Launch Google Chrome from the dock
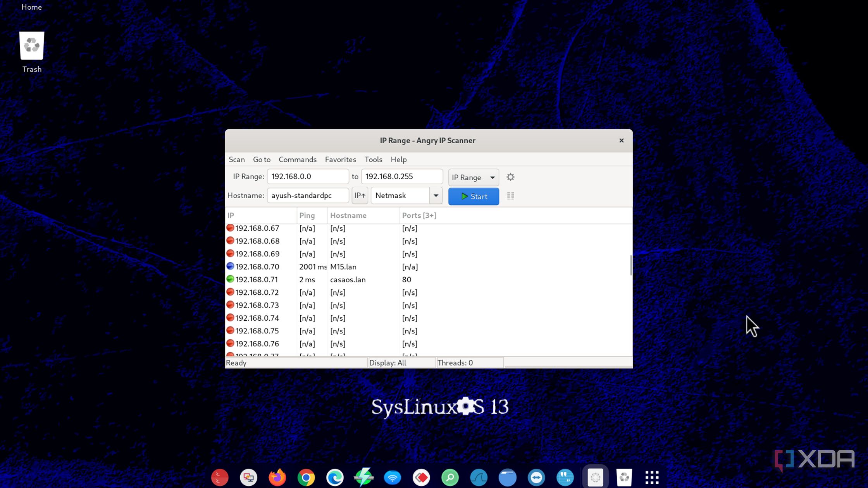 (x=306, y=478)
